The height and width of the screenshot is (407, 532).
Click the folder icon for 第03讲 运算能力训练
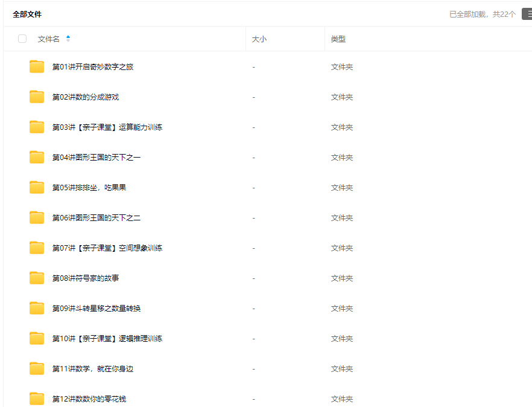point(37,127)
